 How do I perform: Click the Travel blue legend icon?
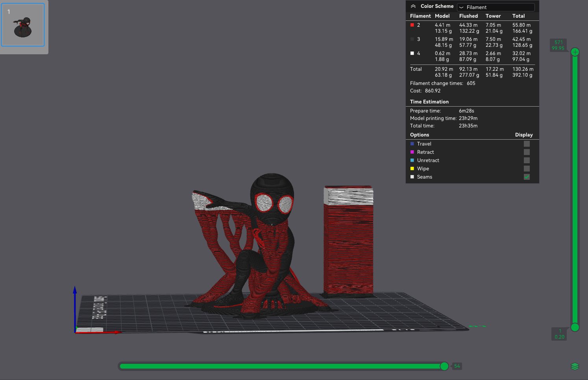(412, 144)
